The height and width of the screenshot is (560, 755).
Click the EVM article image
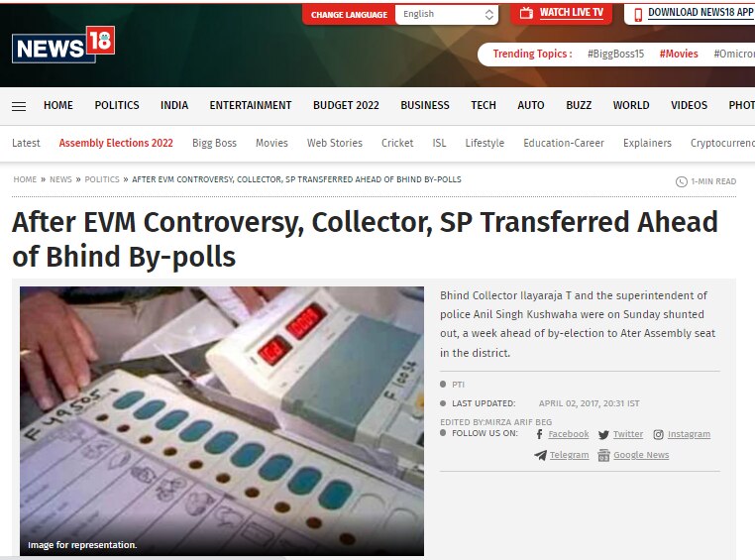[222, 421]
